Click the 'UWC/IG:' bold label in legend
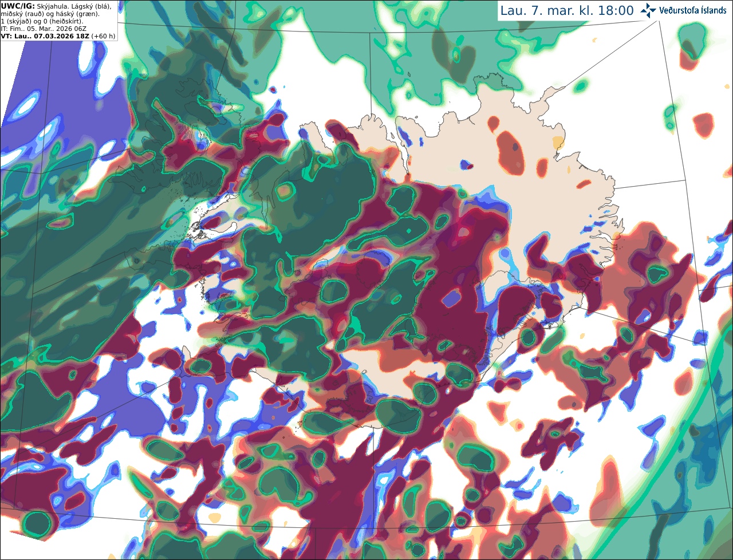Viewport: 733px width, 560px height. tap(18, 6)
